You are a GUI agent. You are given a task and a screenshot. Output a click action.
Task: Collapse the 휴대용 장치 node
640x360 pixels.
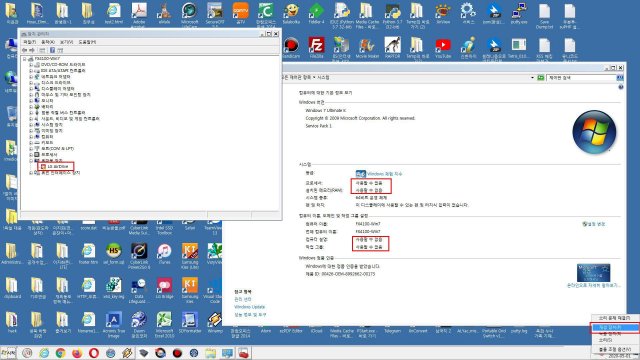click(x=31, y=161)
